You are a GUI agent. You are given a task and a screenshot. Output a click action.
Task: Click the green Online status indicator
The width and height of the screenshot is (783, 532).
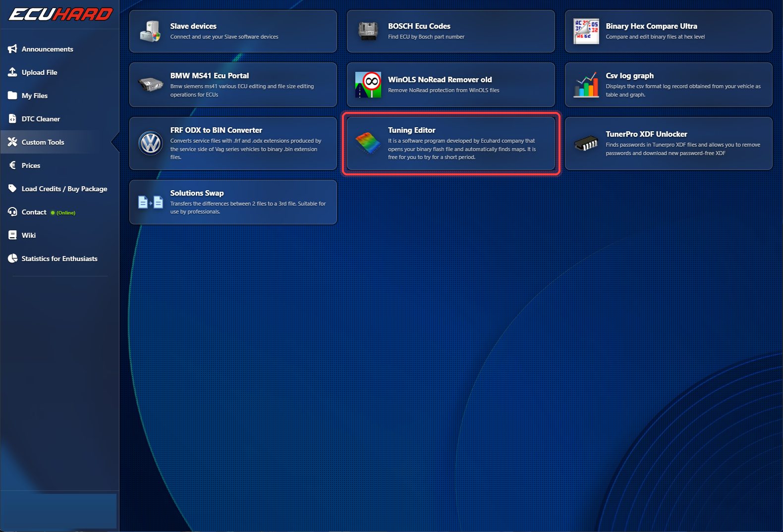pyautogui.click(x=63, y=213)
